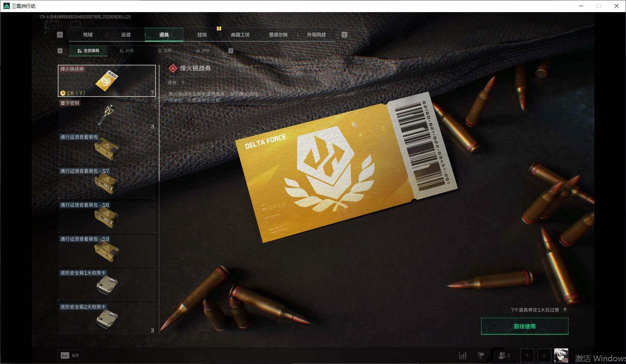Click the 拥有: 7 owned count text

point(176,83)
